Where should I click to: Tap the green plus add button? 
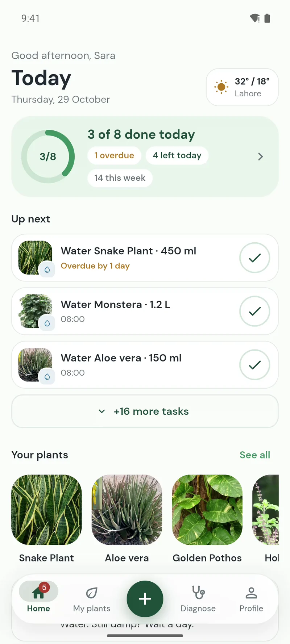145,599
